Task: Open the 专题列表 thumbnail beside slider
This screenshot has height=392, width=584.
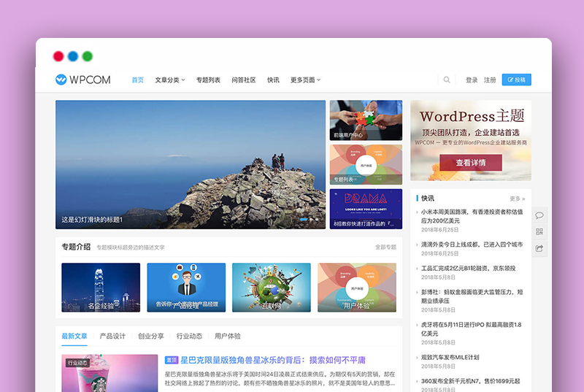Action: click(x=366, y=164)
